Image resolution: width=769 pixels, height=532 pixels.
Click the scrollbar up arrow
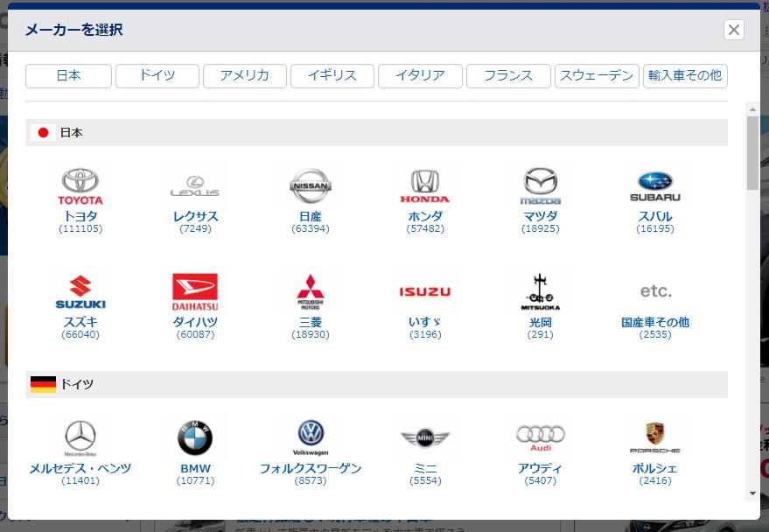pyautogui.click(x=752, y=108)
